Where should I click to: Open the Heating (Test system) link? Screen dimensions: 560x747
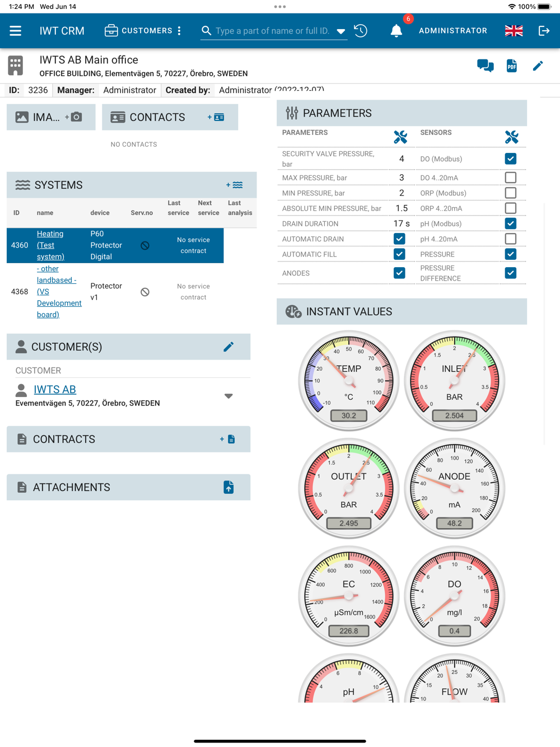pos(50,245)
